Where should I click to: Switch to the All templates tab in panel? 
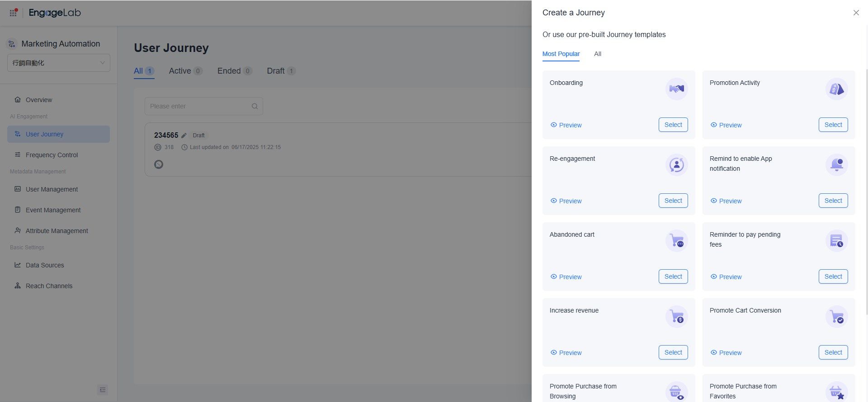598,54
